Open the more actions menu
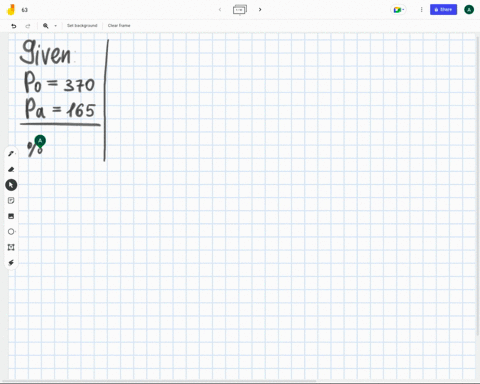The image size is (480, 384). (421, 10)
